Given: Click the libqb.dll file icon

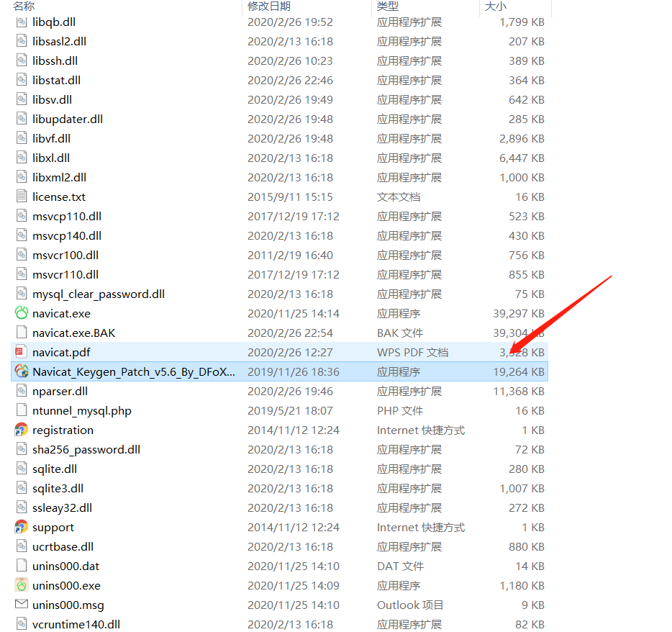Looking at the screenshot, I should click(22, 22).
